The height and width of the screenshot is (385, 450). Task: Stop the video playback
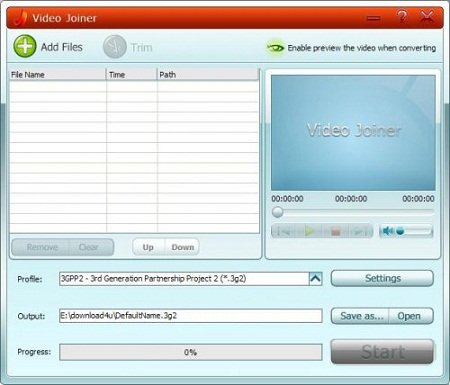(x=335, y=231)
